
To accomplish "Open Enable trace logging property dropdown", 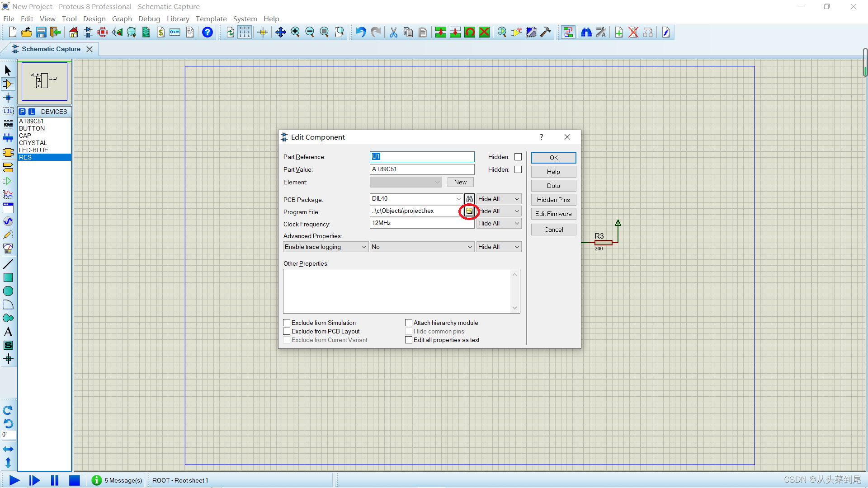I will (x=325, y=247).
